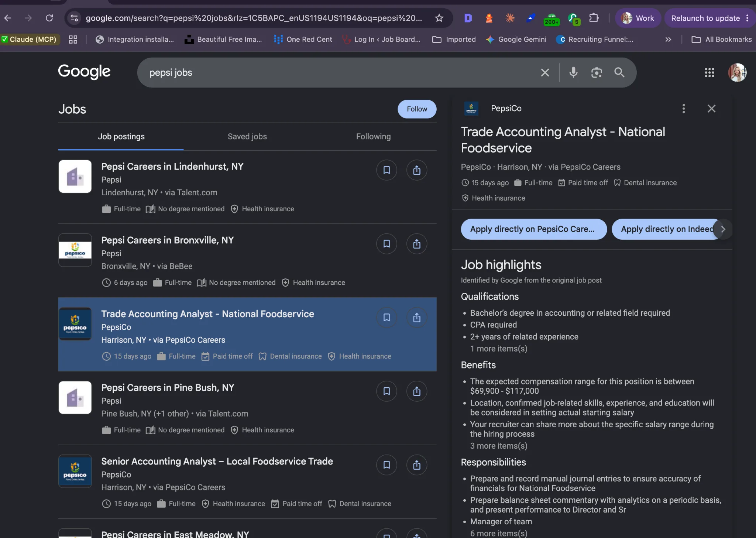Open the Work profile button
The height and width of the screenshot is (538, 756).
tap(638, 18)
